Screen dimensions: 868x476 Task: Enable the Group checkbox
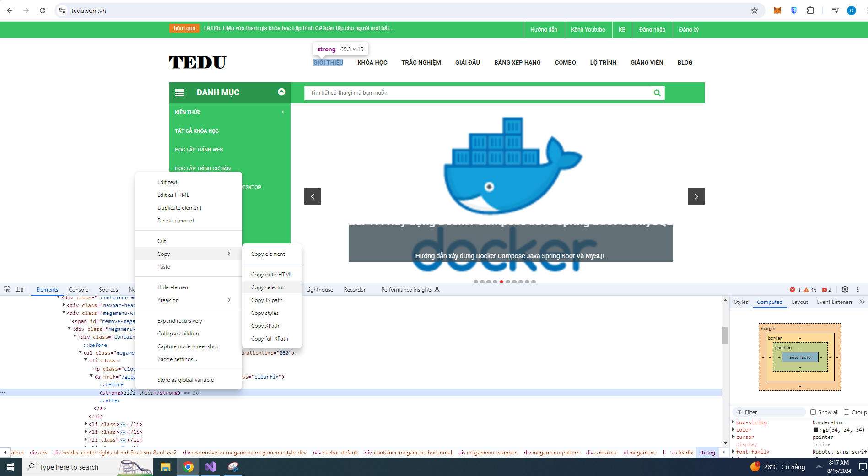pyautogui.click(x=846, y=412)
